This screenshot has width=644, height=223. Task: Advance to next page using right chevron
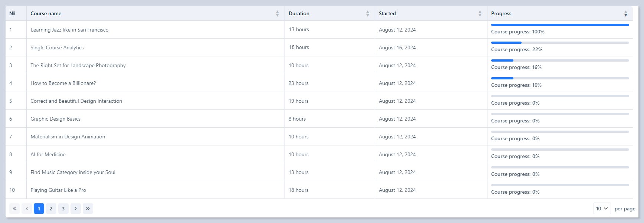(x=76, y=209)
